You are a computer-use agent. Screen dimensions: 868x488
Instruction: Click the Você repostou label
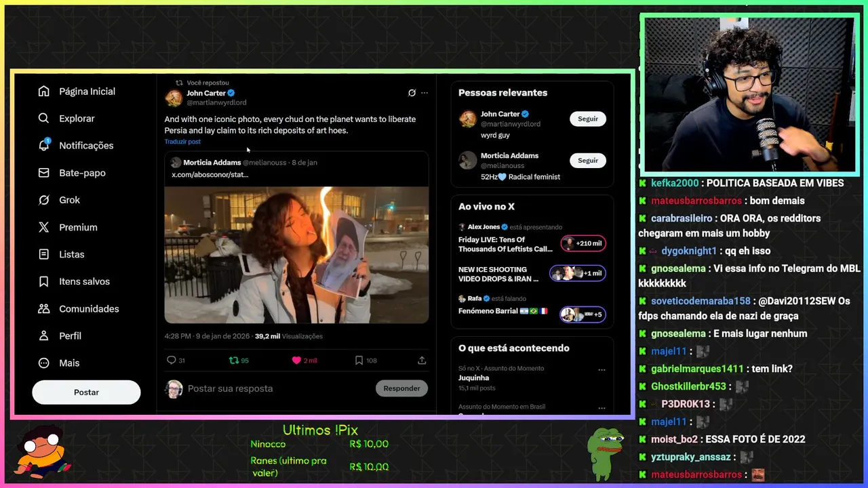[x=208, y=83]
